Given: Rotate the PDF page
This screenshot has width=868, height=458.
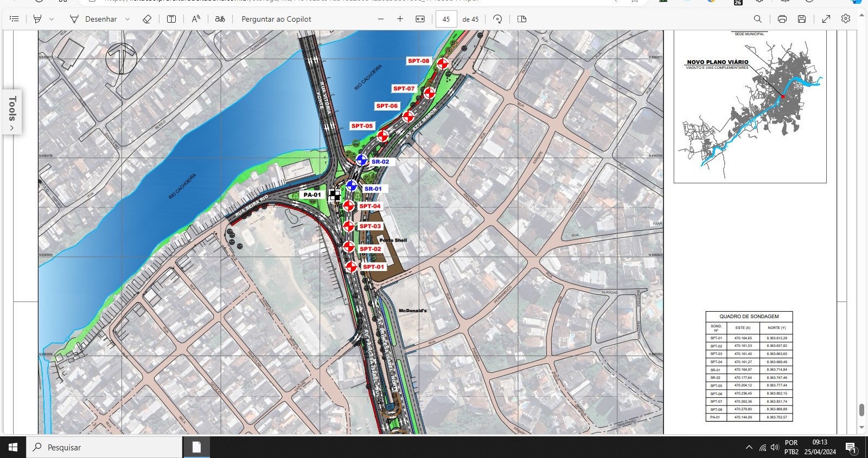Looking at the screenshot, I should point(497,19).
